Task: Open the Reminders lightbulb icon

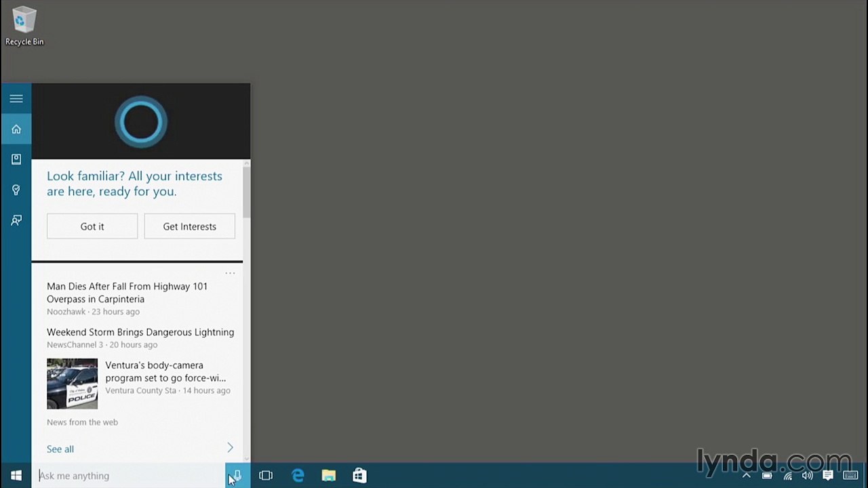Action: click(16, 190)
